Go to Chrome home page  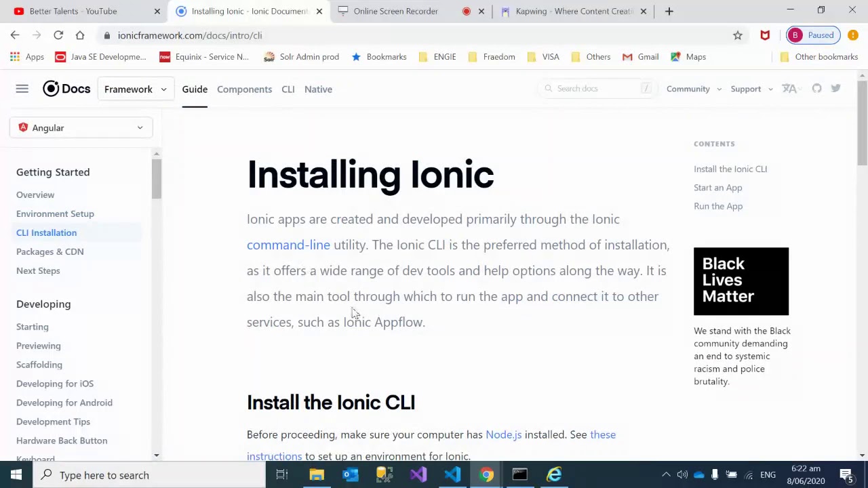[80, 35]
